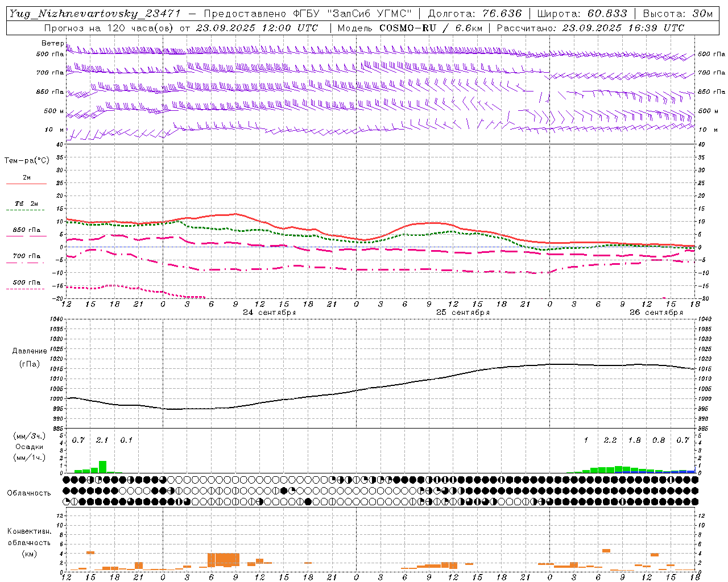Click the 0.1 precipitation total value
Screen dimensions: 728x582
pyautogui.click(x=126, y=440)
